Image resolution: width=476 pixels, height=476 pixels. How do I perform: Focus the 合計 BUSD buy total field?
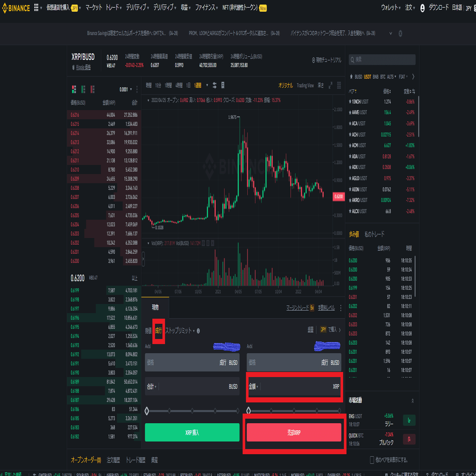click(192, 387)
